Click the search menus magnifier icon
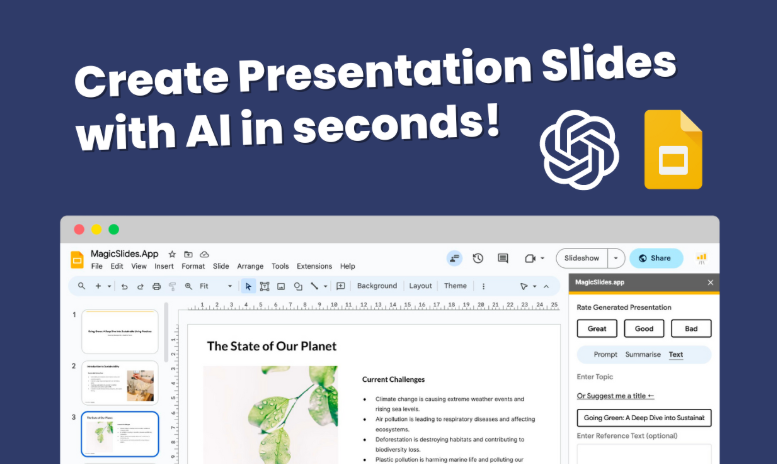Viewport: 777px width, 464px height. (x=81, y=286)
